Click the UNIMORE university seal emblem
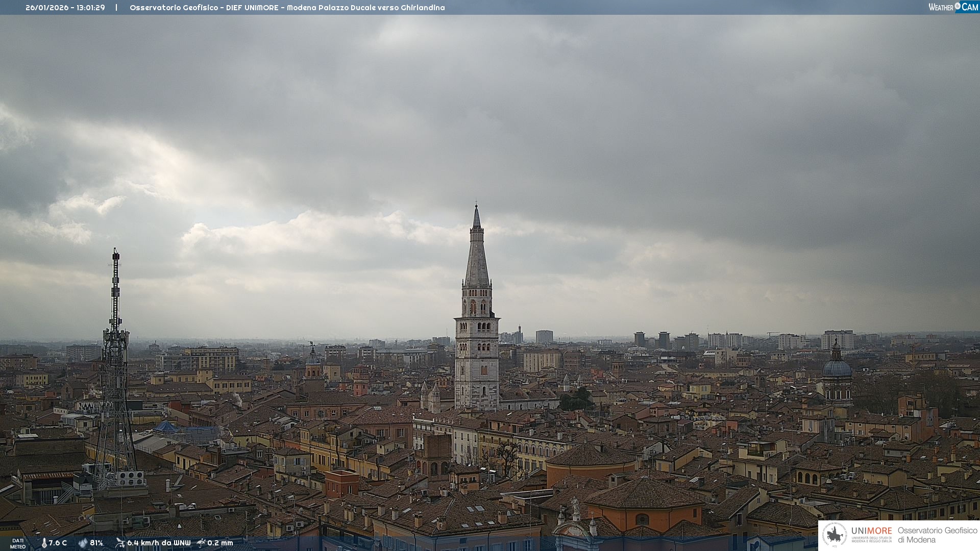 point(835,535)
